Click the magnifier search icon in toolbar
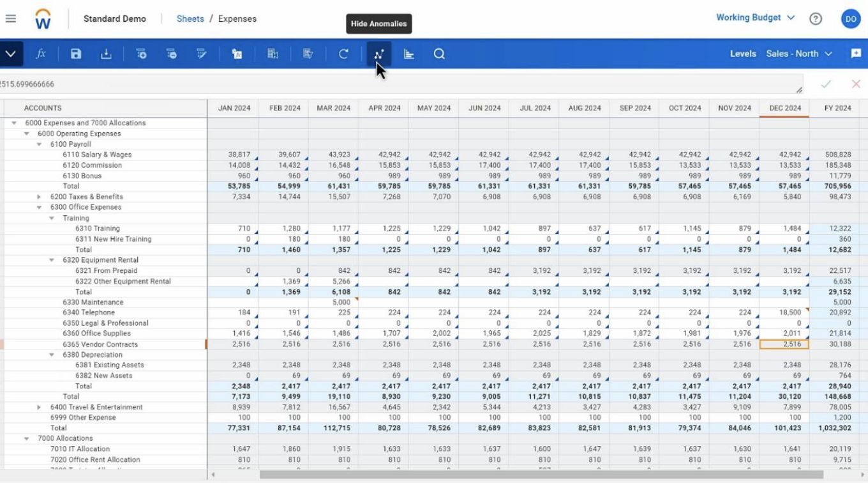Screen dimensions: 868x483 (439, 54)
